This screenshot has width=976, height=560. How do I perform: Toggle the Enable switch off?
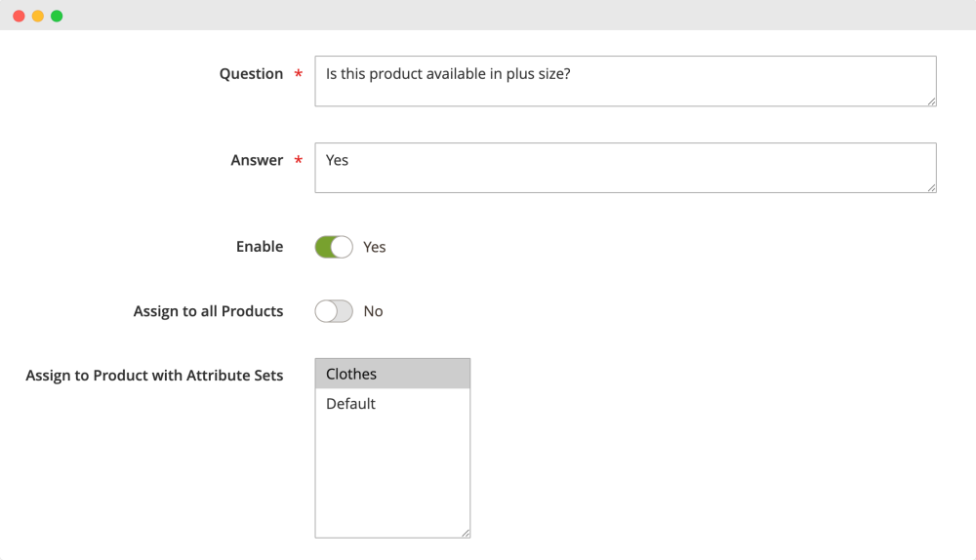click(334, 247)
